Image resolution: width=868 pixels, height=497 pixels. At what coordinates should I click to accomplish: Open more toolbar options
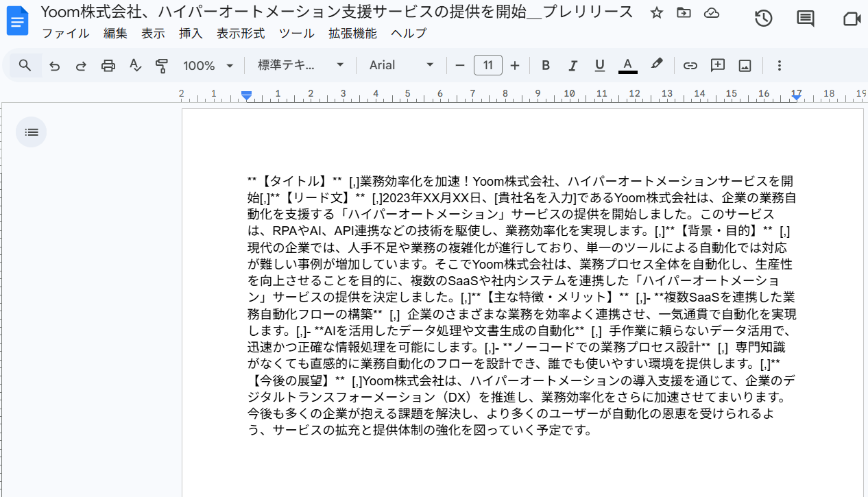pyautogui.click(x=779, y=65)
